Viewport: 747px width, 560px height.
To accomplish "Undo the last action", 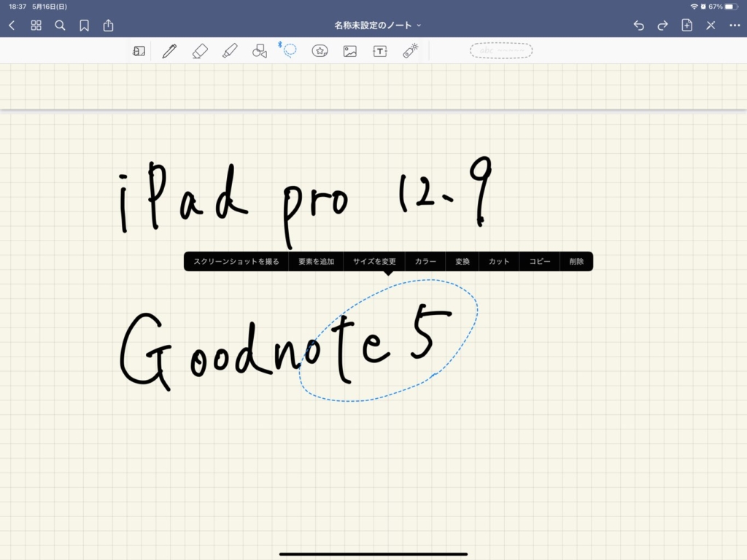I will pos(639,26).
